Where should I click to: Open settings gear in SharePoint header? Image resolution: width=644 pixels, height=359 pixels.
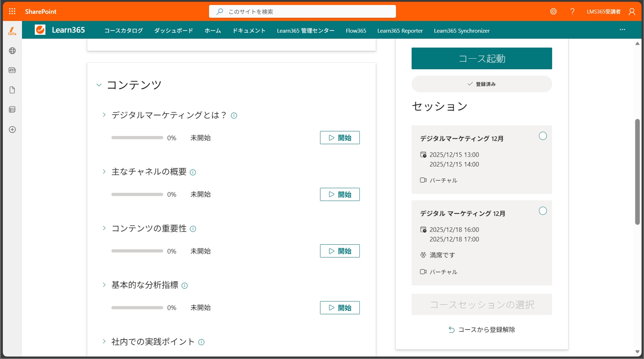[x=553, y=11]
